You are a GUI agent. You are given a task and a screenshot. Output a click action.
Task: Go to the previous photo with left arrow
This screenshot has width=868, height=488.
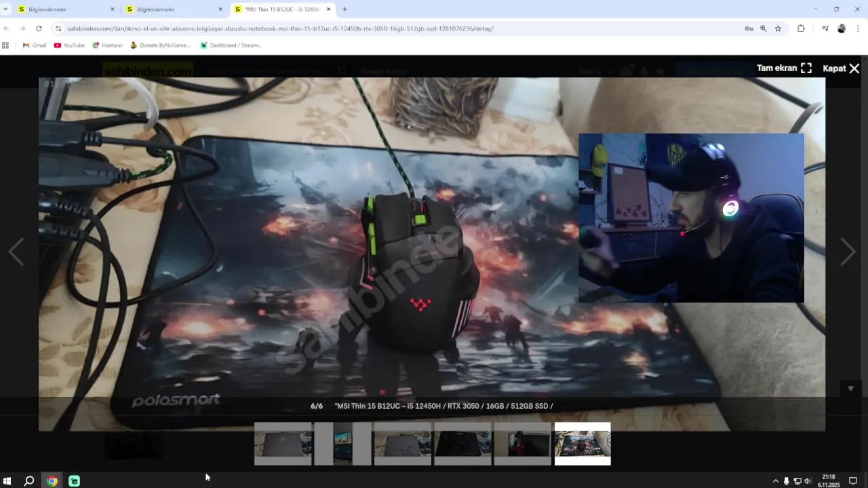16,251
